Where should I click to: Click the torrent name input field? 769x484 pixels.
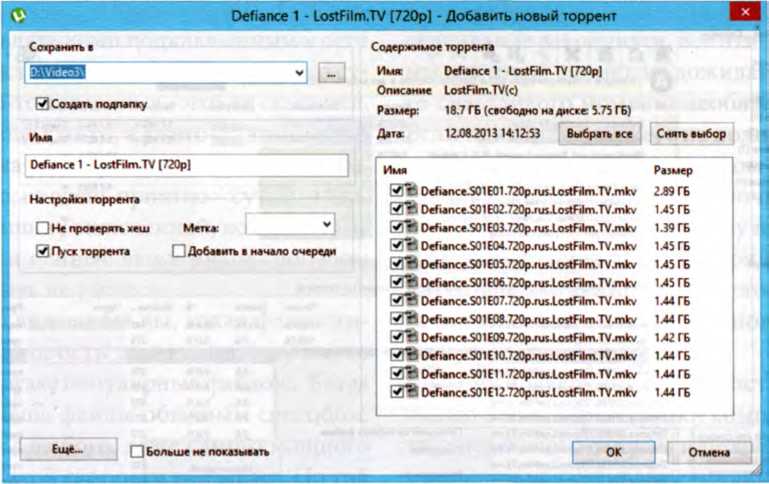point(186,166)
